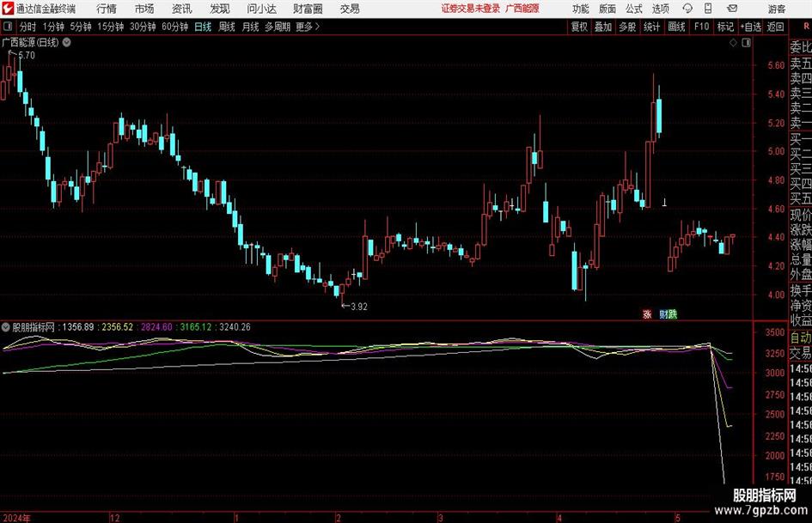This screenshot has width=812, height=523.
Task: Click 证券交易未登录 login status
Action: (471, 9)
